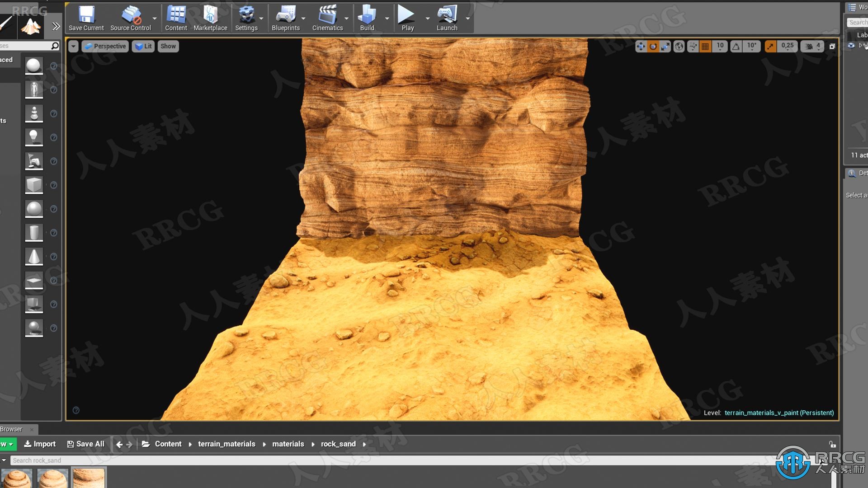Select the Empty Pawn icon
The height and width of the screenshot is (488, 868).
pos(34,113)
